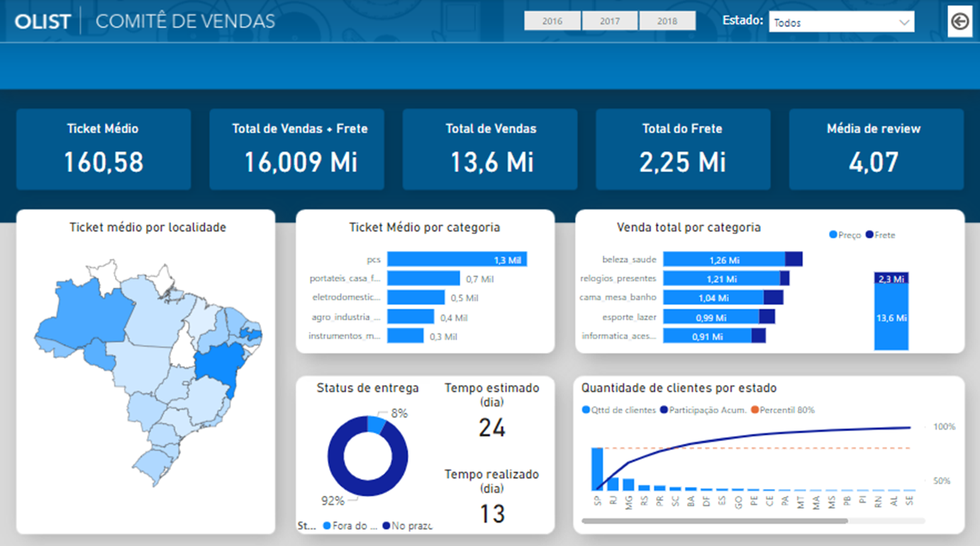The width and height of the screenshot is (980, 546).
Task: Toggle the 2016 year filter
Action: (552, 21)
